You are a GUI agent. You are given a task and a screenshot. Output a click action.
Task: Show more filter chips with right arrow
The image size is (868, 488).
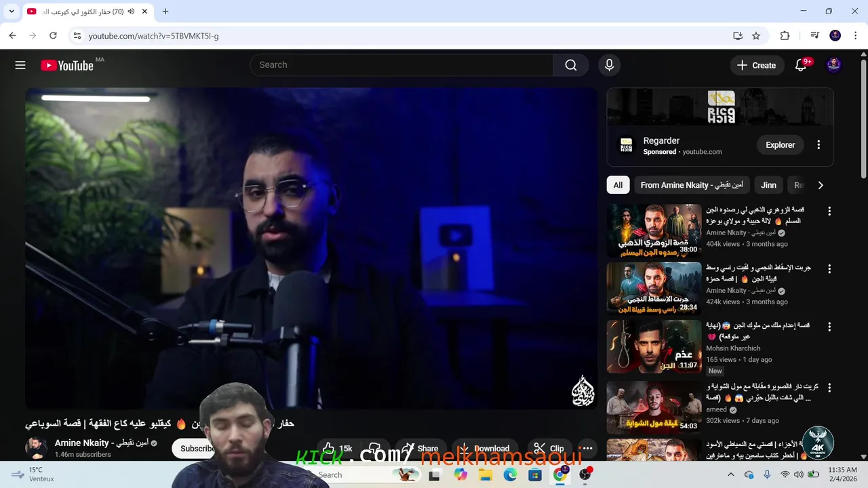(x=821, y=185)
